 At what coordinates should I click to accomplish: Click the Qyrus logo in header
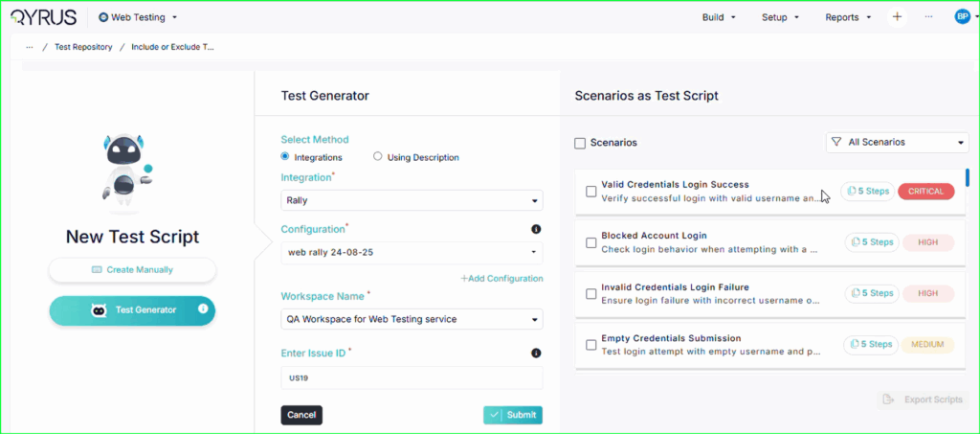coord(45,16)
